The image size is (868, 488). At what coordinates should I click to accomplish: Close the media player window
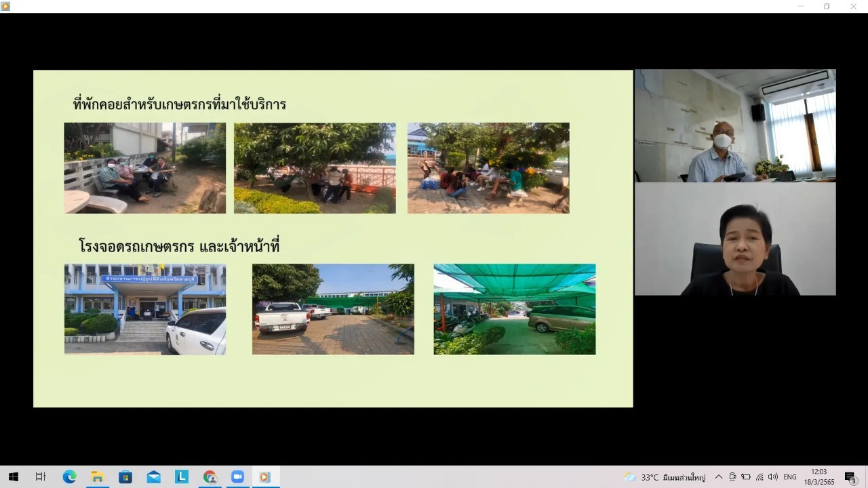pos(853,6)
